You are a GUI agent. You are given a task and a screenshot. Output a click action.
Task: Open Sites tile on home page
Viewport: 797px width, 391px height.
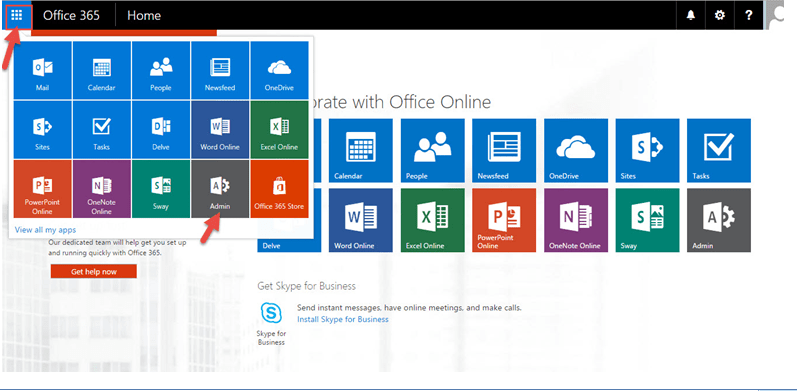(x=647, y=151)
